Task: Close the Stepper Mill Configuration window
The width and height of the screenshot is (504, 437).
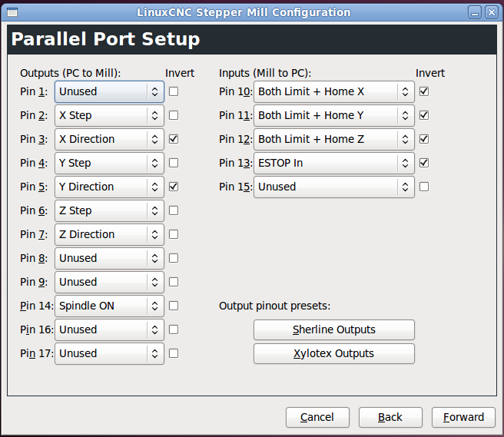Action: [x=490, y=12]
